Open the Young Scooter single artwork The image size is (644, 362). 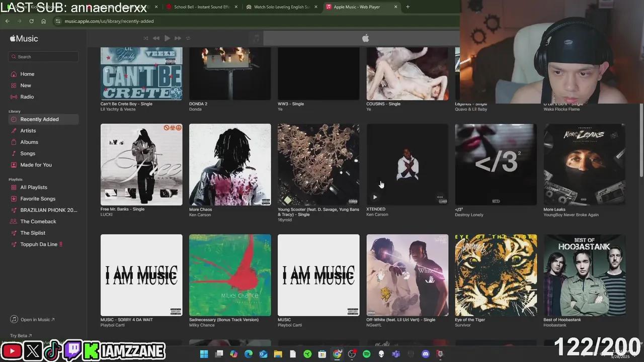pos(318,164)
